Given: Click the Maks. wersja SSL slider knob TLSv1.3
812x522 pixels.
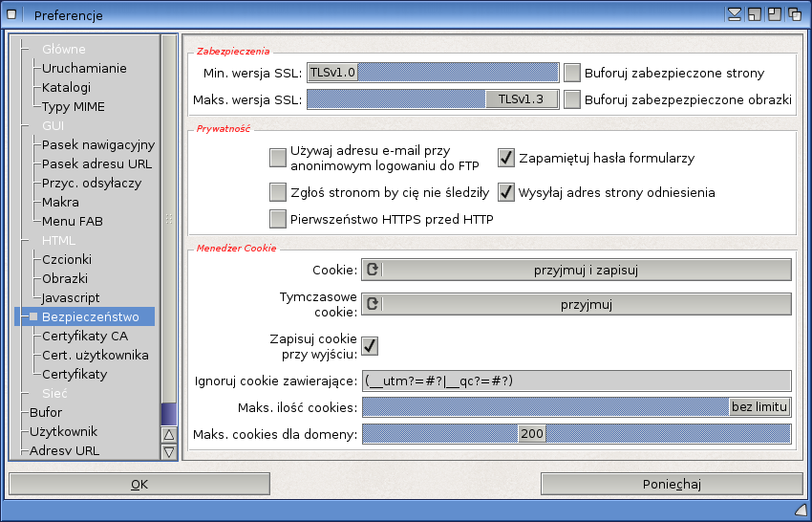Looking at the screenshot, I should [x=521, y=99].
